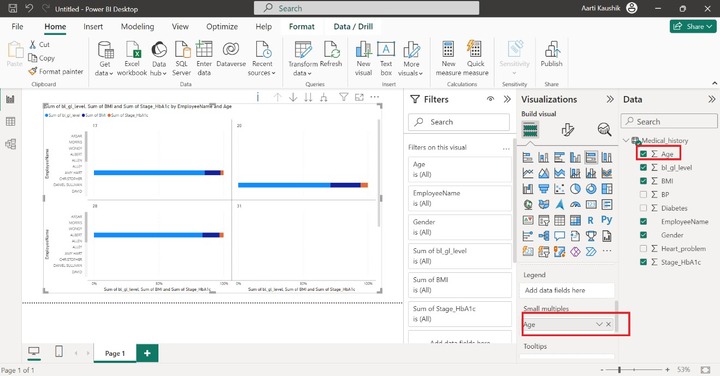Check the Heart_problem field checkbox
720x376 pixels.
tap(643, 248)
